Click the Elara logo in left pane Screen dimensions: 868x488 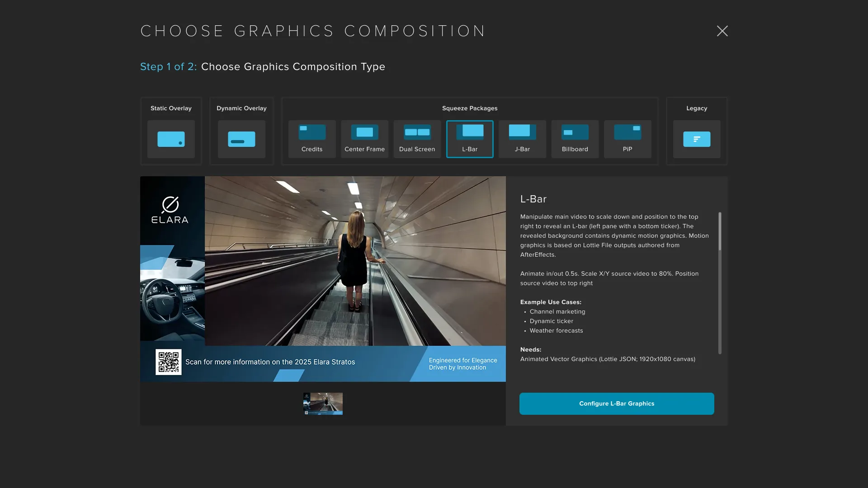(x=170, y=210)
